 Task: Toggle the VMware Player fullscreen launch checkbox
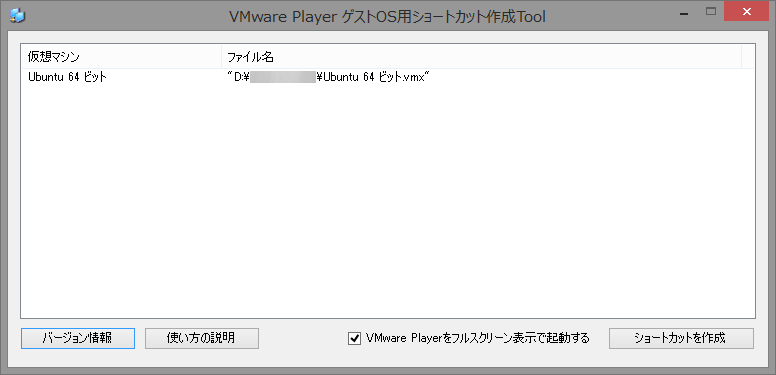pyautogui.click(x=354, y=339)
